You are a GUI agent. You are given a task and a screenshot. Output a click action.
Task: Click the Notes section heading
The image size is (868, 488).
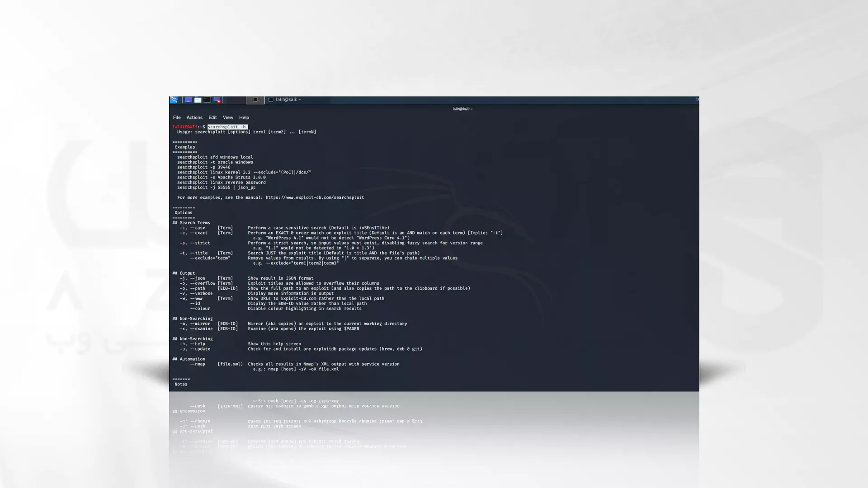coord(181,385)
